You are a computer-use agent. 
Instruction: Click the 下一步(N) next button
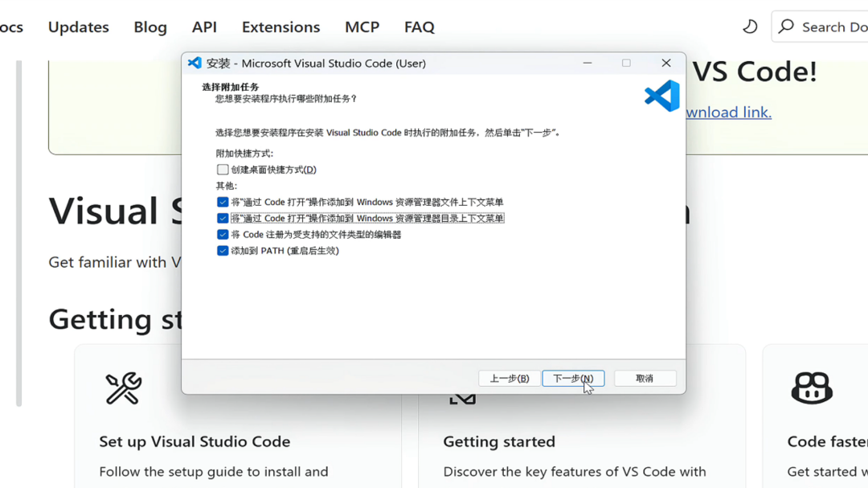[573, 379]
